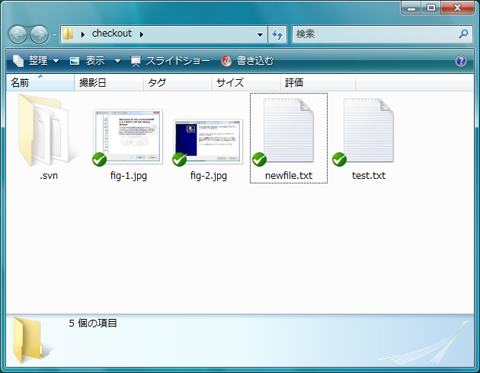The width and height of the screenshot is (480, 373).
Task: Sort by the サイズ column header
Action: (x=246, y=83)
